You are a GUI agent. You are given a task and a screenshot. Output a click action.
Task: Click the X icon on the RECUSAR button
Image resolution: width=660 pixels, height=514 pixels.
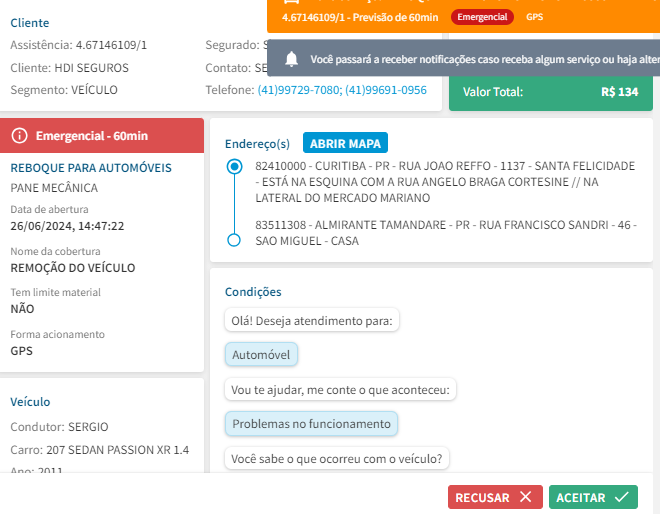point(526,497)
